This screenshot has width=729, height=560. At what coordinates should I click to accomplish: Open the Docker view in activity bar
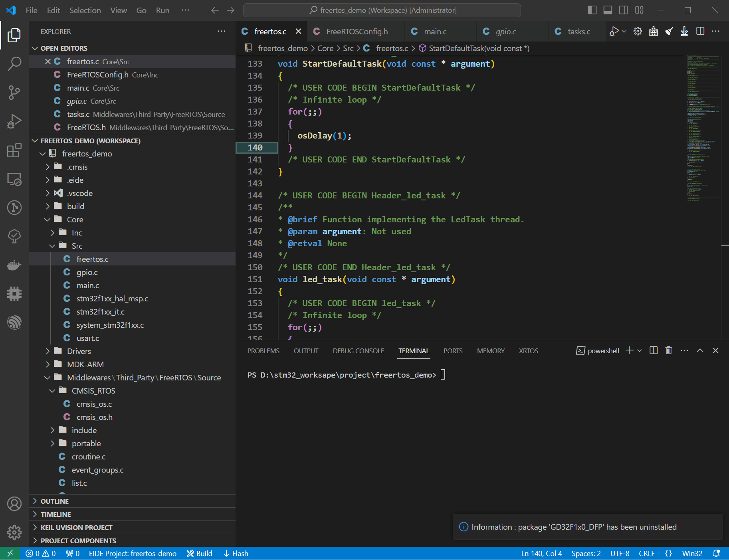(x=14, y=265)
